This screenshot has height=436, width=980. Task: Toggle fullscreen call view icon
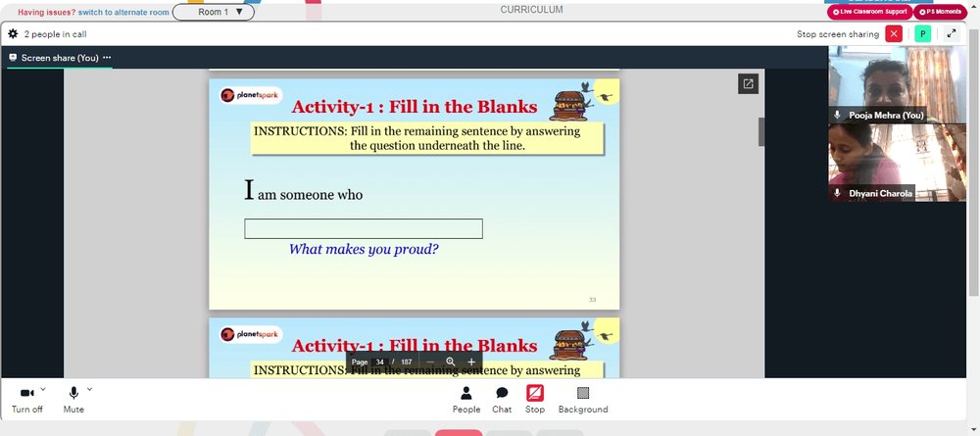(x=952, y=34)
